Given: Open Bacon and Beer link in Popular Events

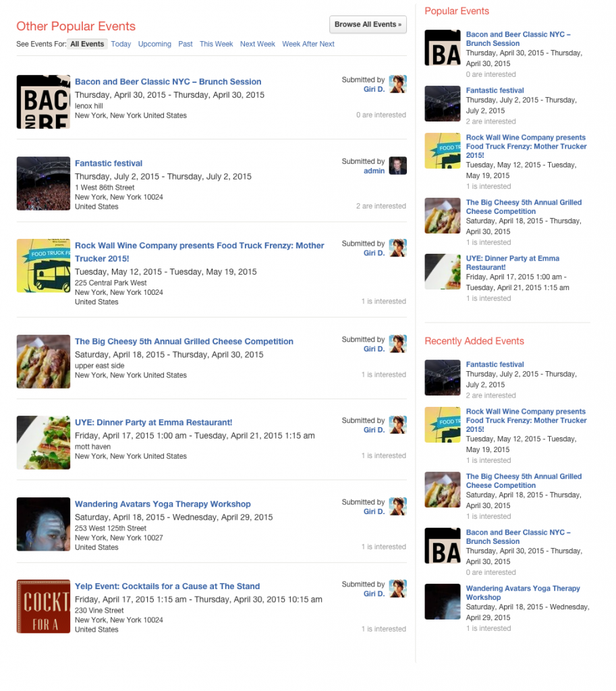Looking at the screenshot, I should [x=518, y=38].
